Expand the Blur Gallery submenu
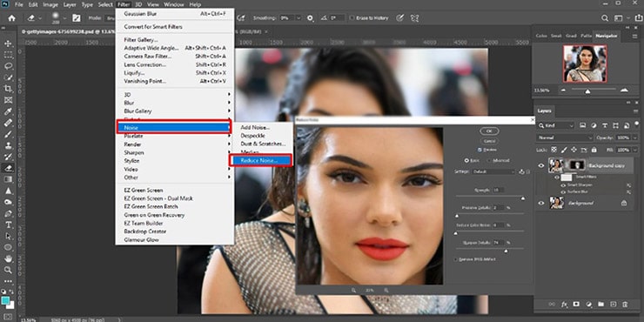Image resolution: width=644 pixels, height=322 pixels. click(175, 111)
